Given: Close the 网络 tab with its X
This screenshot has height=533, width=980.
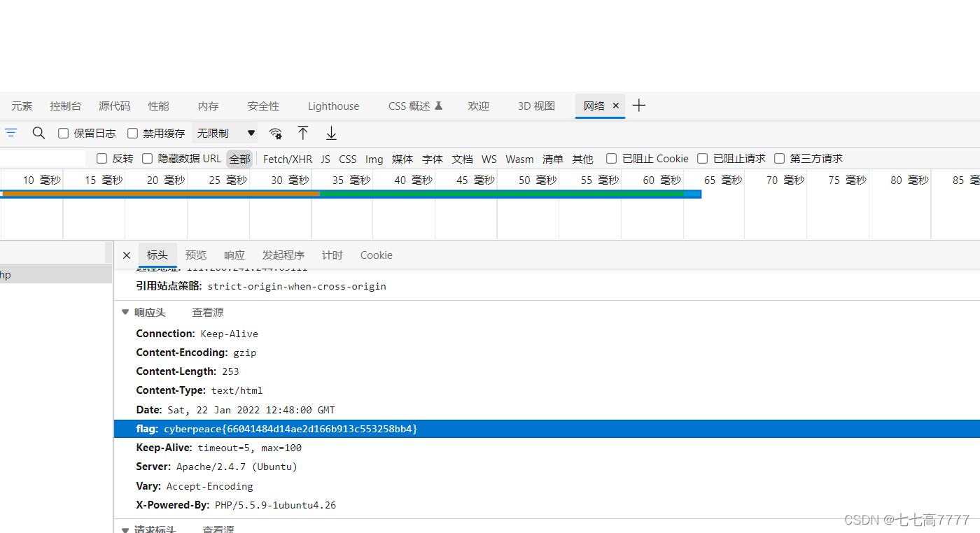Looking at the screenshot, I should (x=616, y=106).
